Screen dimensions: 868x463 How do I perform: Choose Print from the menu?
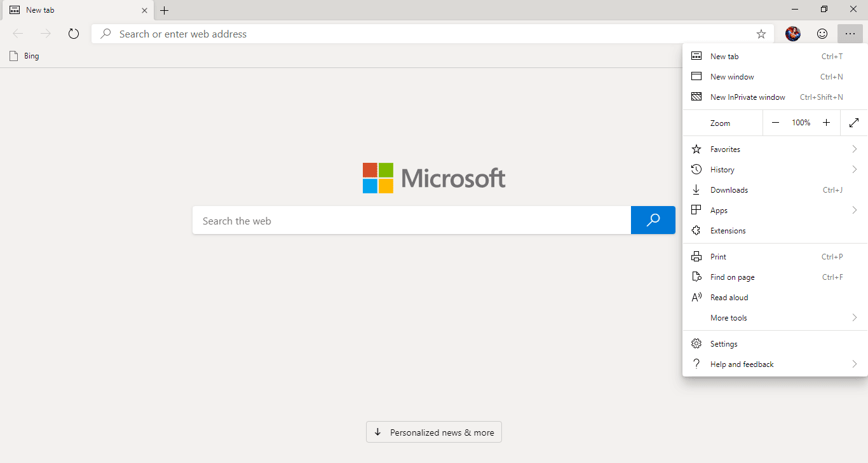775,256
